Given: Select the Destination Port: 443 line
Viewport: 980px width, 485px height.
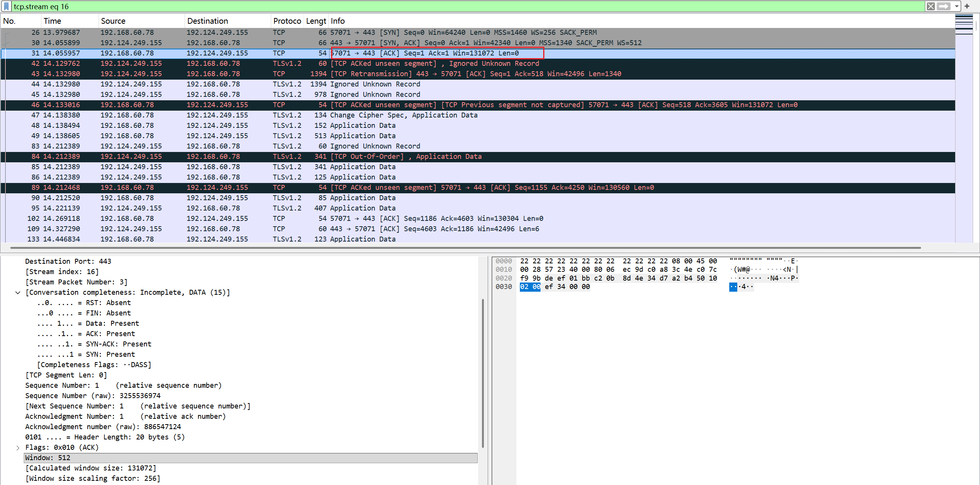Looking at the screenshot, I should pyautogui.click(x=68, y=261).
